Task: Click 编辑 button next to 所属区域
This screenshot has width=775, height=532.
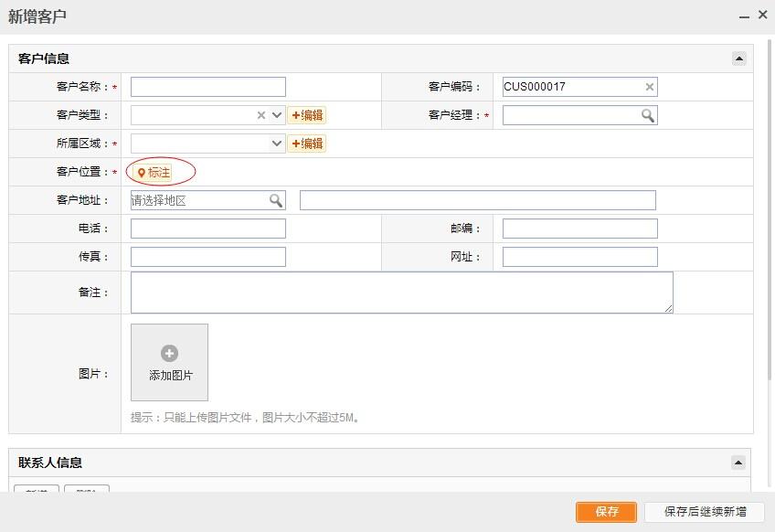Action: (307, 144)
